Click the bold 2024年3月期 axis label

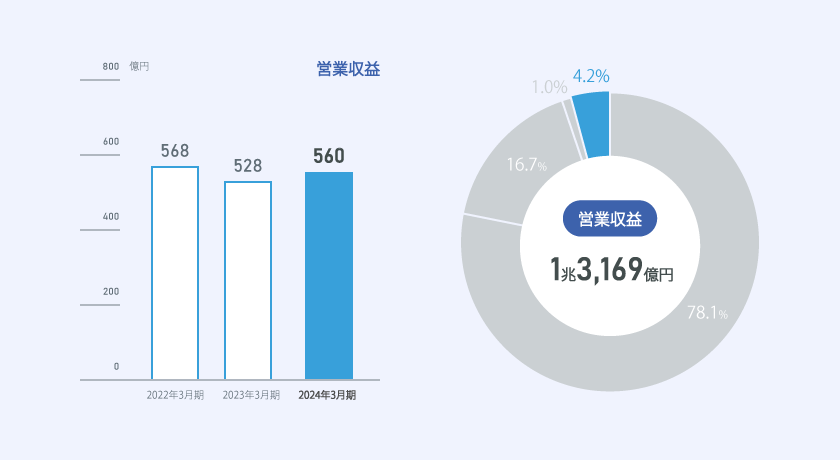(327, 395)
